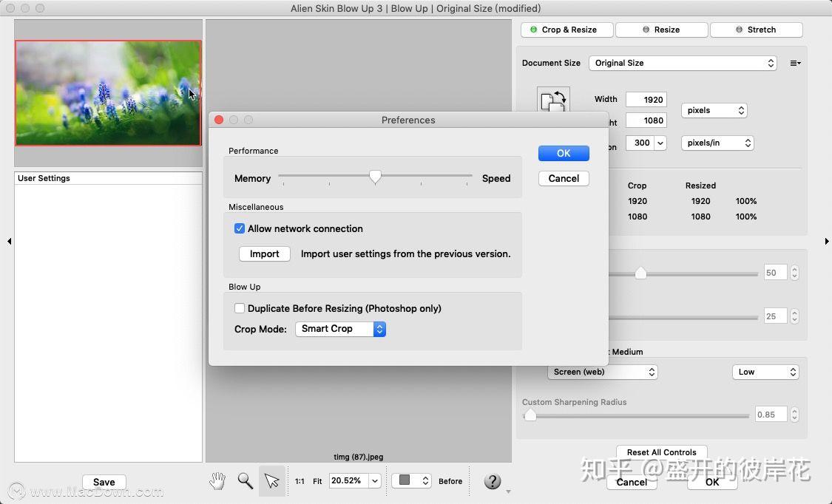
Task: Click the 1:1 zoom icon
Action: (299, 480)
